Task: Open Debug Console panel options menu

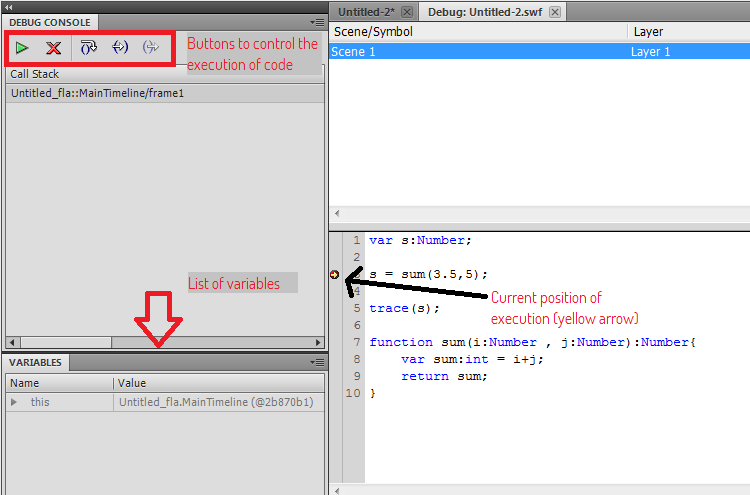Action: click(317, 22)
